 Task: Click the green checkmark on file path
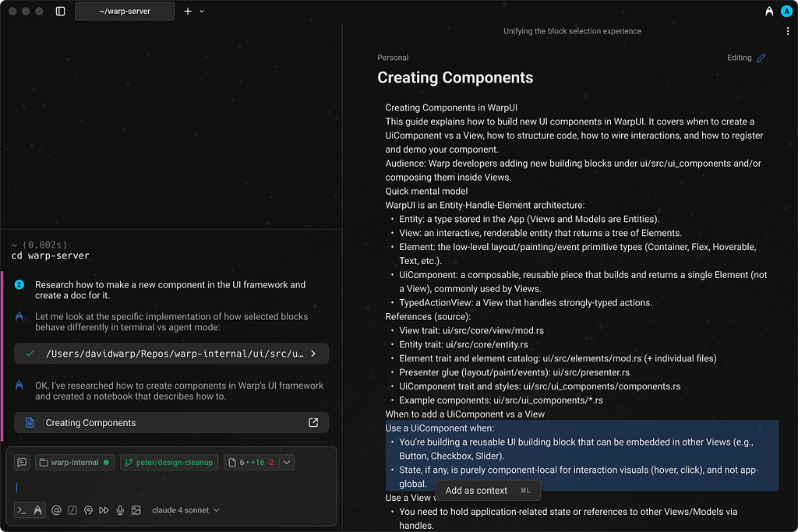tap(30, 354)
